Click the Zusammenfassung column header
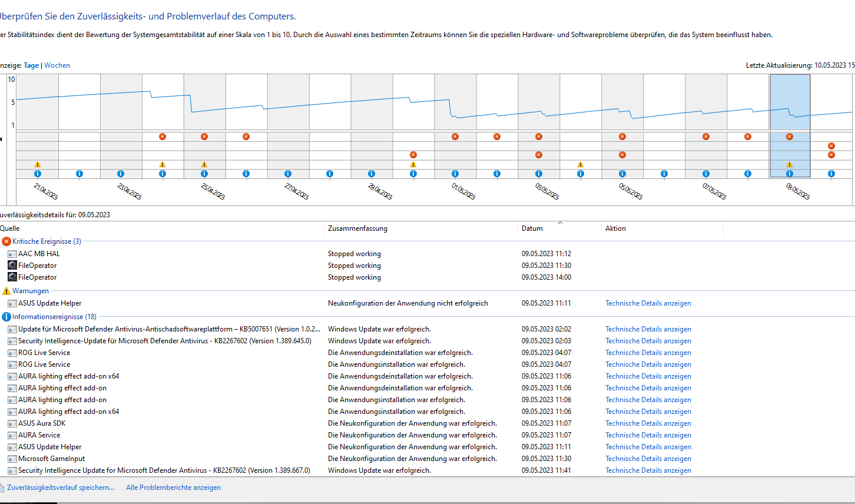 point(357,228)
